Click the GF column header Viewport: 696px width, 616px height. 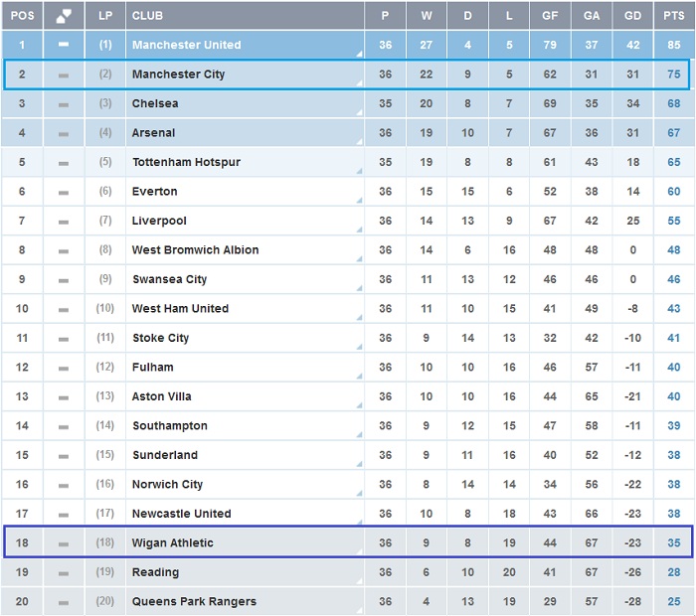click(x=550, y=16)
